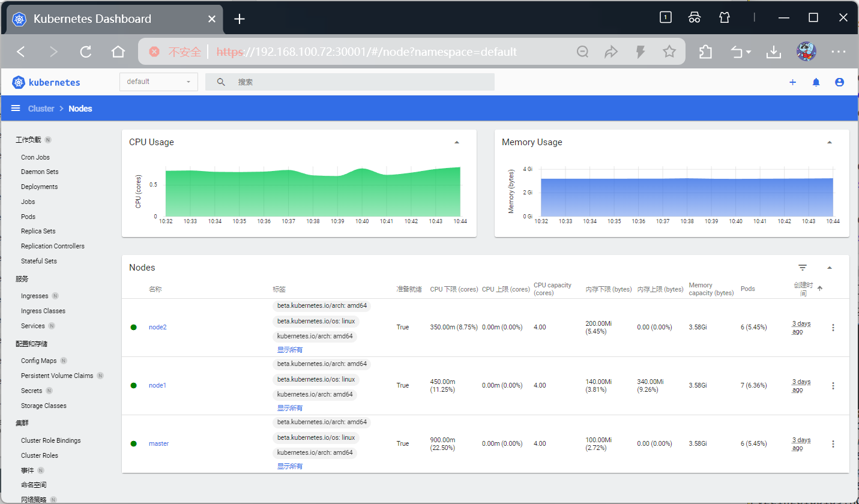Click the Memory Usage blue area chart

(687, 197)
